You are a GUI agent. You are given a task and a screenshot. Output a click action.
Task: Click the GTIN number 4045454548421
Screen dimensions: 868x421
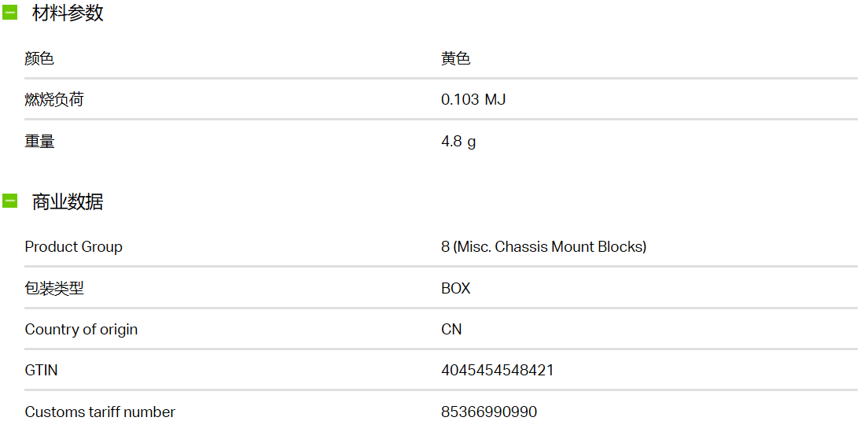497,370
